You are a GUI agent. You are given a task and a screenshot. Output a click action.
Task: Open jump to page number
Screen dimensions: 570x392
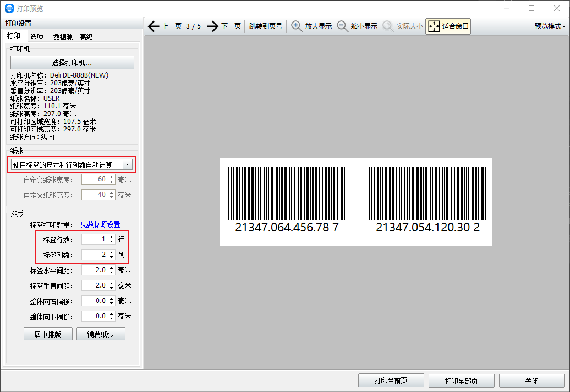(265, 26)
